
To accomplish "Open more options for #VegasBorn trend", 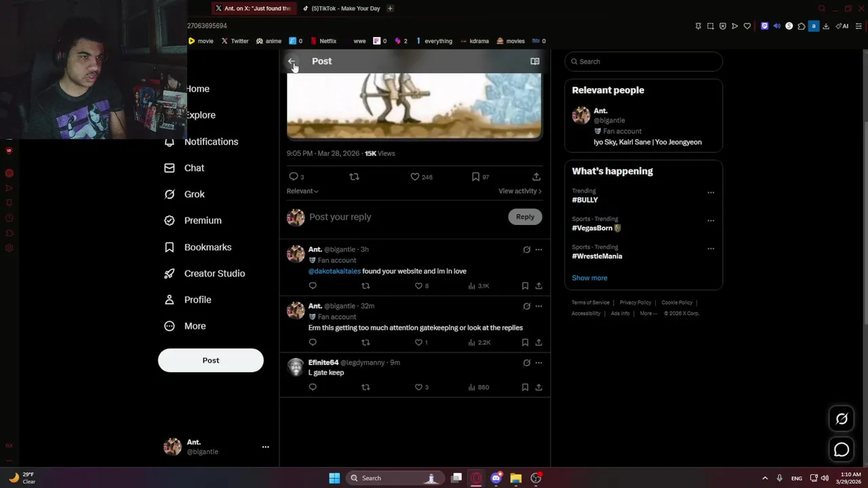I will 711,221.
